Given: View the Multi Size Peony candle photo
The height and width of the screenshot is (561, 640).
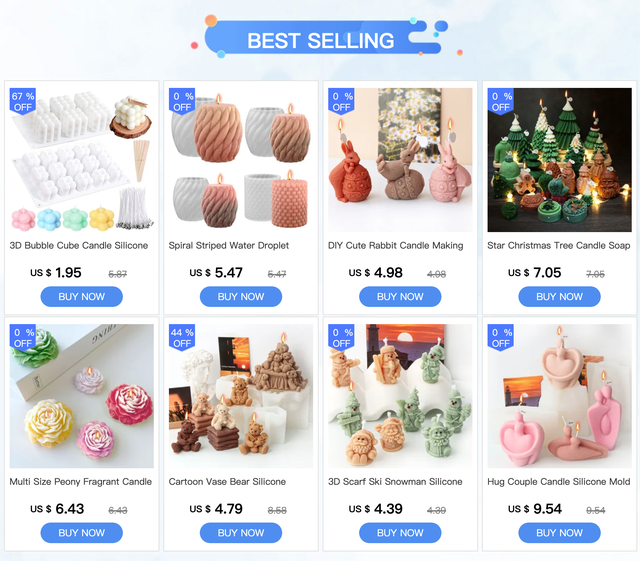Looking at the screenshot, I should [82, 396].
